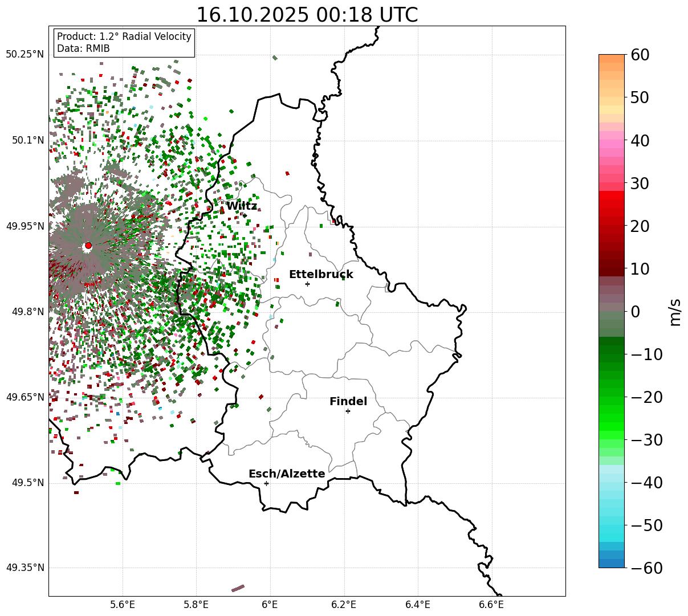Click the colorbar value 60
This screenshot has width=688, height=616.
[x=640, y=55]
